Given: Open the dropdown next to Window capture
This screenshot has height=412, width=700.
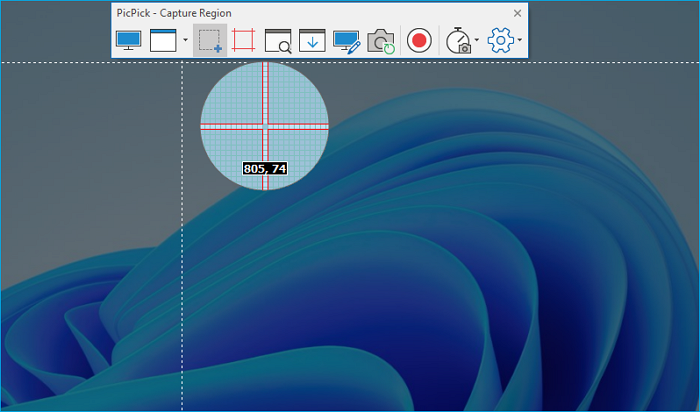Looking at the screenshot, I should tap(185, 40).
